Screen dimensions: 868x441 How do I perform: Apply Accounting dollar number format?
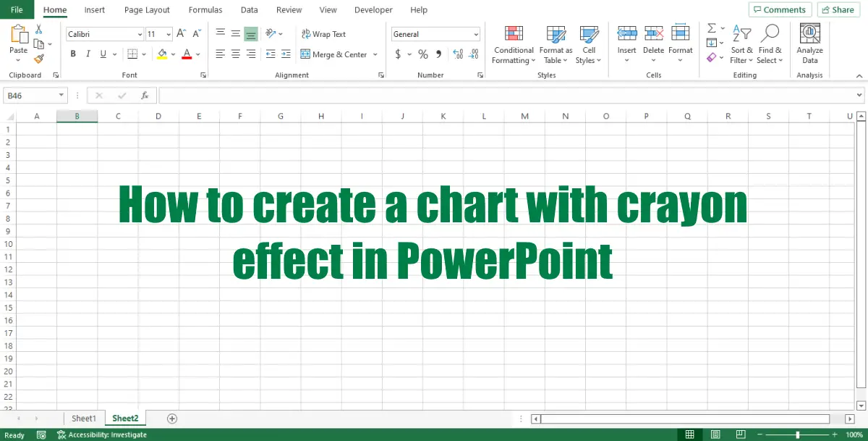coord(398,54)
